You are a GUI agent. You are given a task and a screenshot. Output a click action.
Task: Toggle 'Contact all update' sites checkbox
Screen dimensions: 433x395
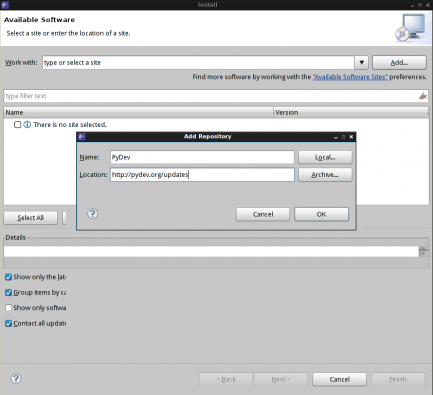[x=9, y=323]
